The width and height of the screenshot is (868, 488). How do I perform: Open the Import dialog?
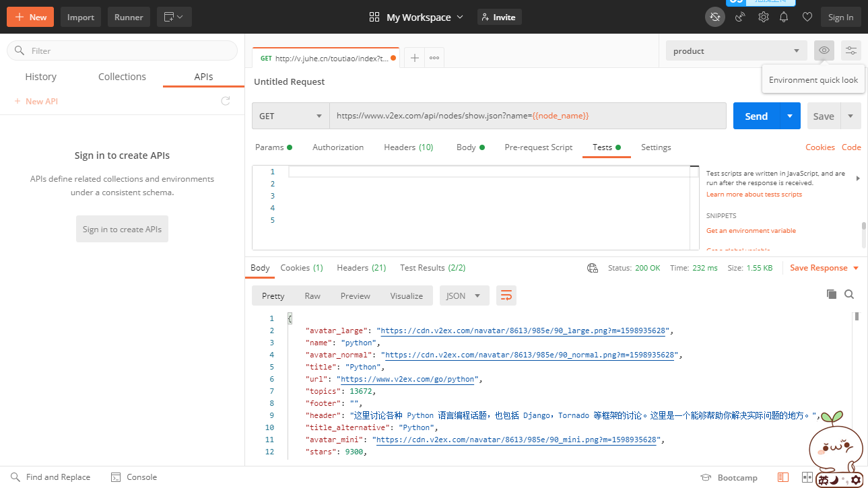pyautogui.click(x=81, y=17)
